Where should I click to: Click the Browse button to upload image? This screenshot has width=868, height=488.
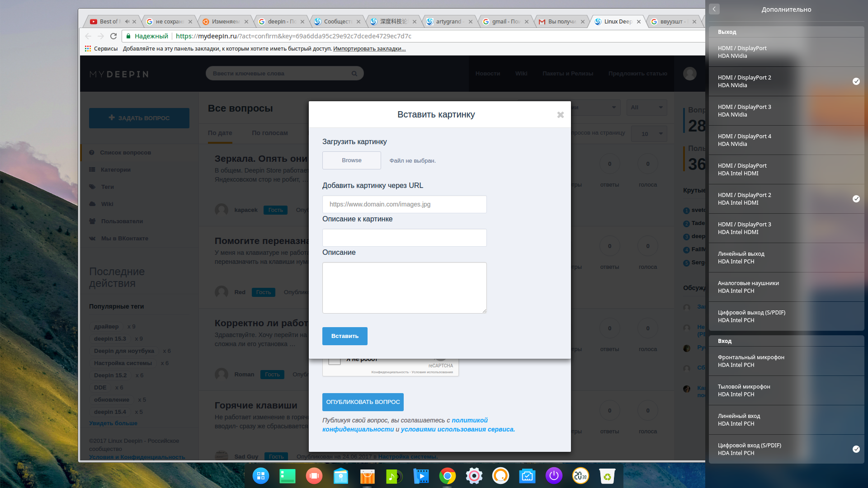(x=351, y=160)
